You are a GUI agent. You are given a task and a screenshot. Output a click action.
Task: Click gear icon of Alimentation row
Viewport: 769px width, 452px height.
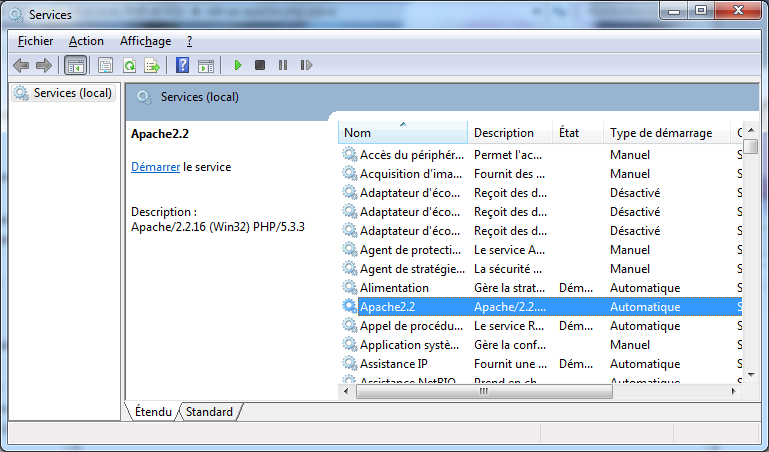click(349, 287)
